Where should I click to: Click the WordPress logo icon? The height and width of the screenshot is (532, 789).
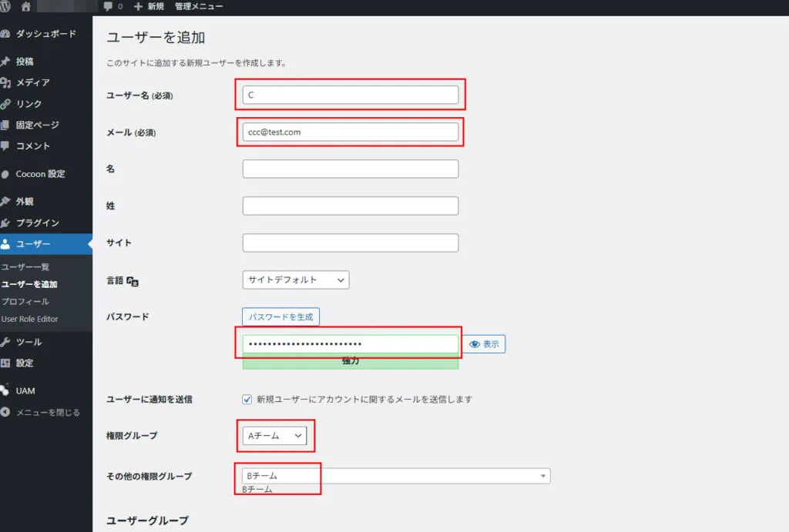point(6,6)
